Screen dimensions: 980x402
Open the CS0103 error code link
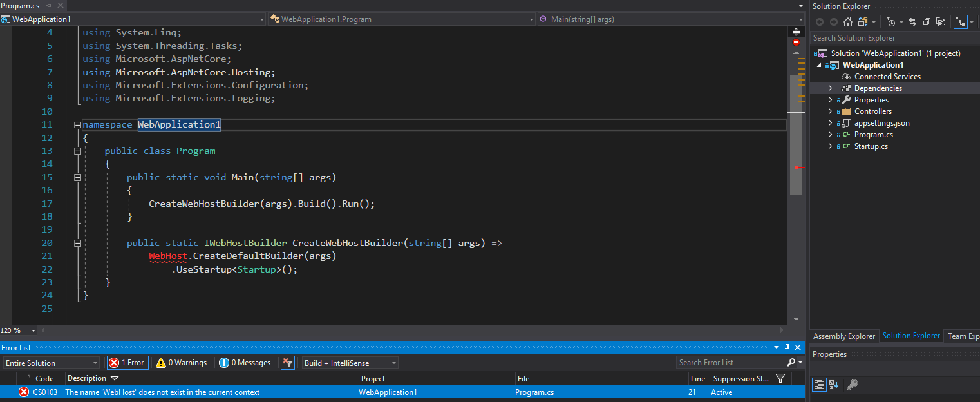[x=45, y=392]
